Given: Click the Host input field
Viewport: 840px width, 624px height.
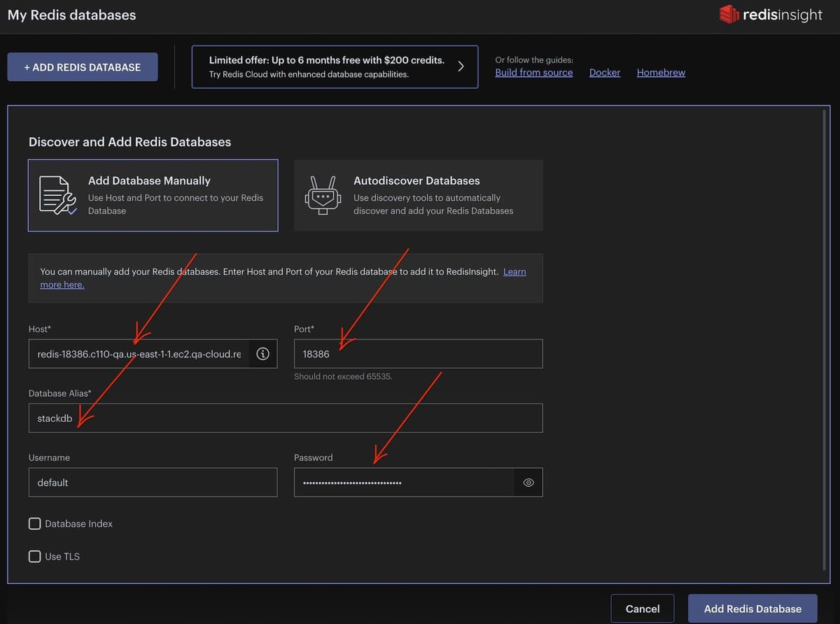Looking at the screenshot, I should click(139, 354).
